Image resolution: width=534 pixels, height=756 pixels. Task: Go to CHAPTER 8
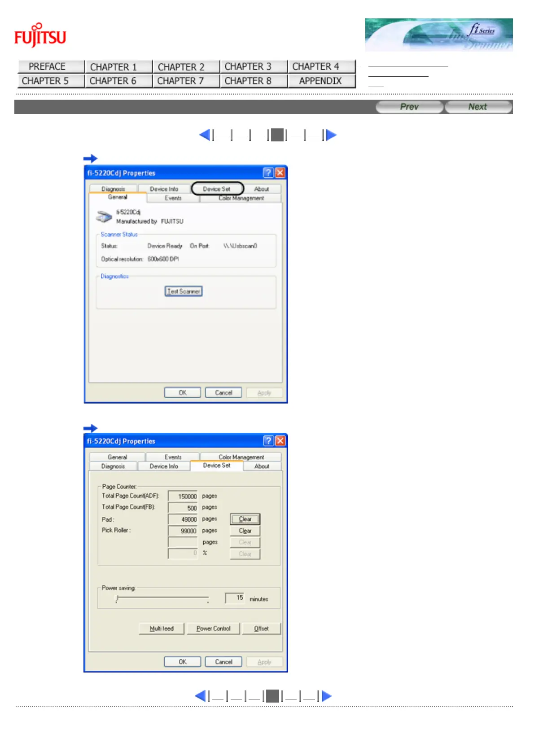(254, 81)
